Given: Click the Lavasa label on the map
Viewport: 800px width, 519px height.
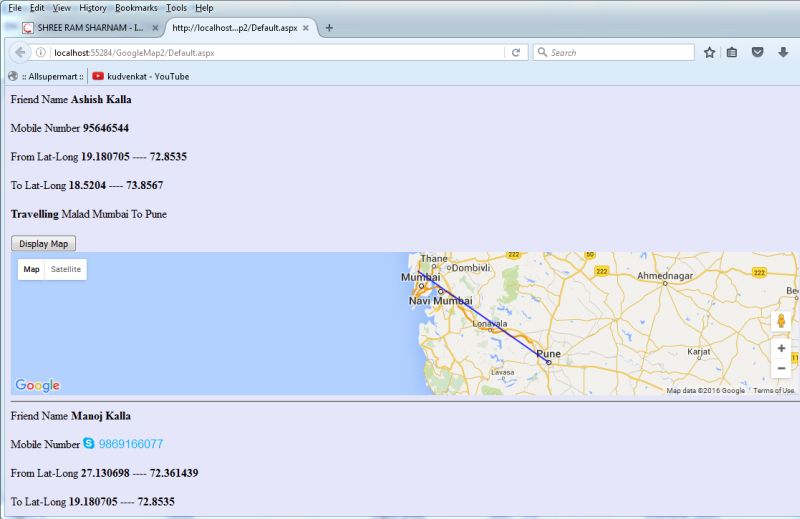Looking at the screenshot, I should 503,372.
